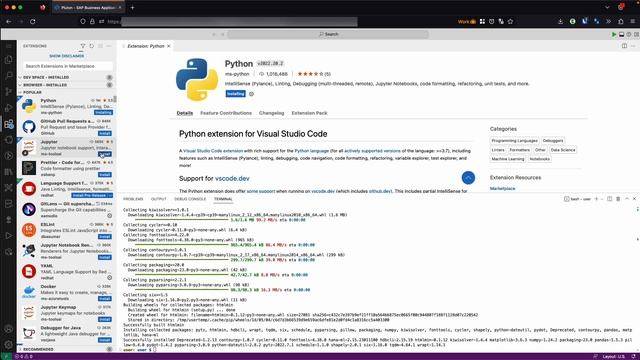Switch to the Output panel tab
Viewport: 640px width, 360px height.
pos(158,199)
